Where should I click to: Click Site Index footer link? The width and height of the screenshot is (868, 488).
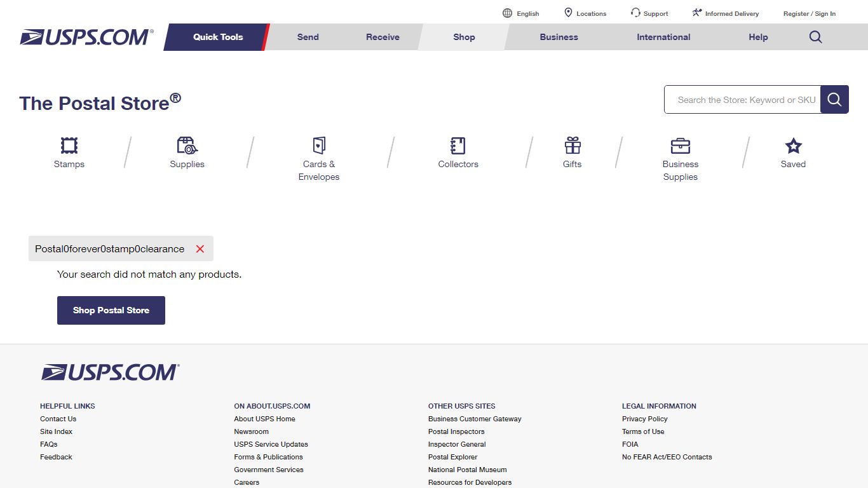point(56,431)
